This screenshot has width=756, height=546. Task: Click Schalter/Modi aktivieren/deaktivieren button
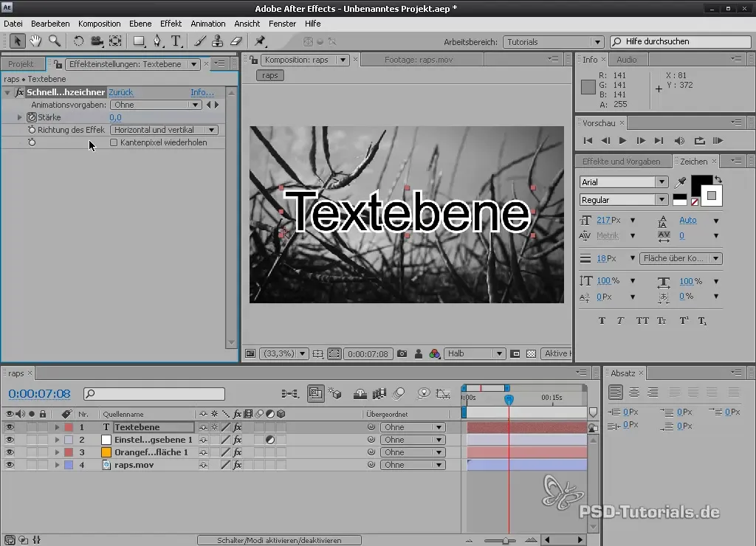point(279,540)
